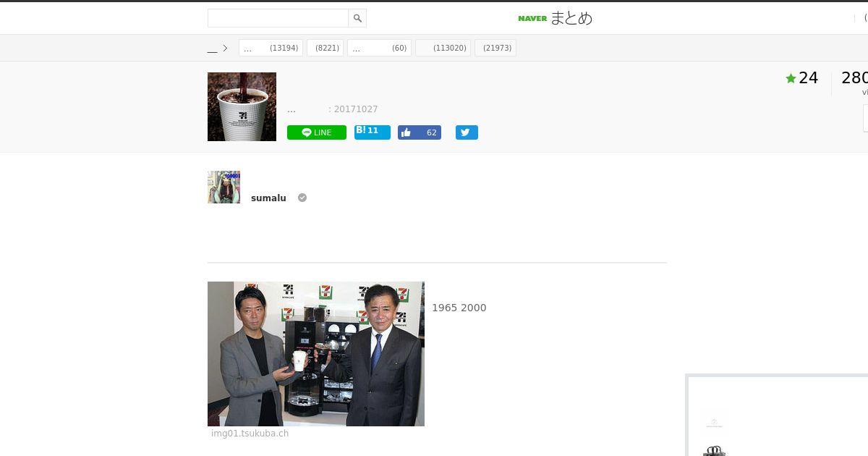Select the text 1965 2000
This screenshot has width=868, height=456.
click(x=459, y=308)
